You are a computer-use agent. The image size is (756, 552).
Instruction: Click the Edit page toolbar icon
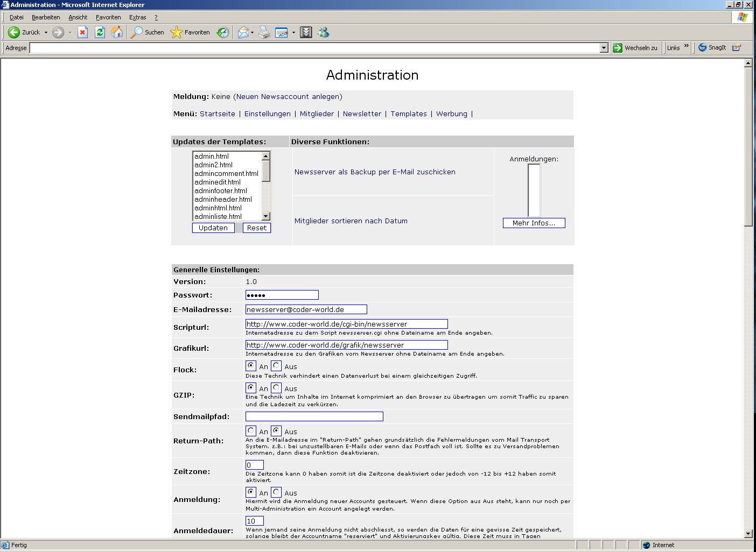[282, 32]
